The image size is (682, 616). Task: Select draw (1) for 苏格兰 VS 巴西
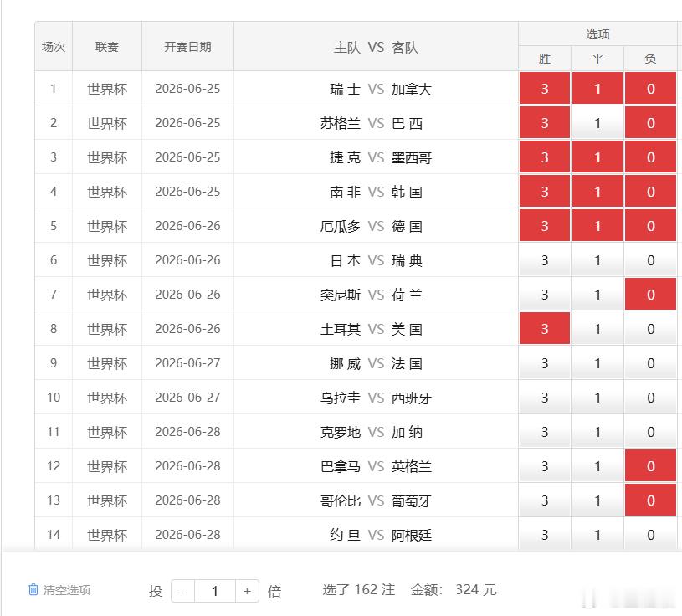pyautogui.click(x=597, y=123)
